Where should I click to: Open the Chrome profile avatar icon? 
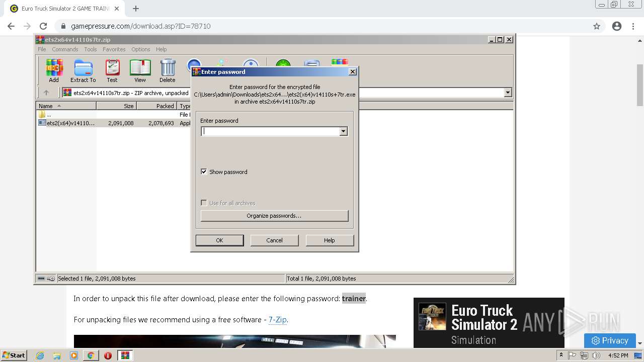(x=617, y=26)
